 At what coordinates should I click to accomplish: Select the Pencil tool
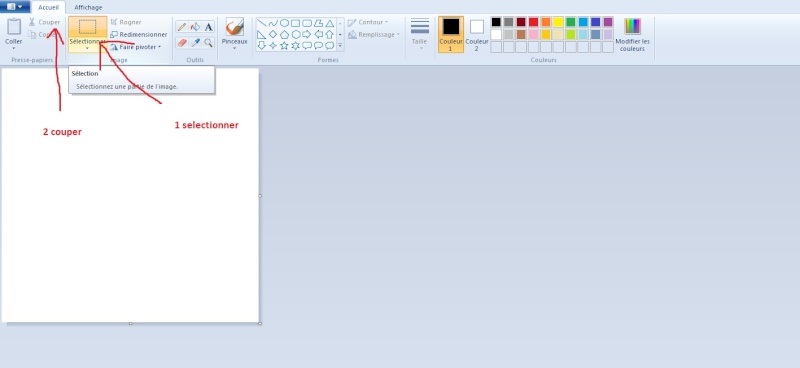pos(182,27)
